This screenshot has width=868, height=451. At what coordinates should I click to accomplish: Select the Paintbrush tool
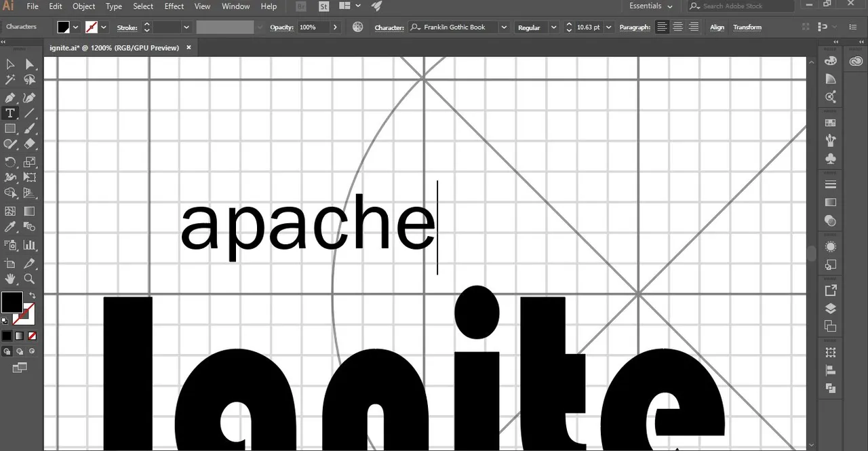pos(29,129)
